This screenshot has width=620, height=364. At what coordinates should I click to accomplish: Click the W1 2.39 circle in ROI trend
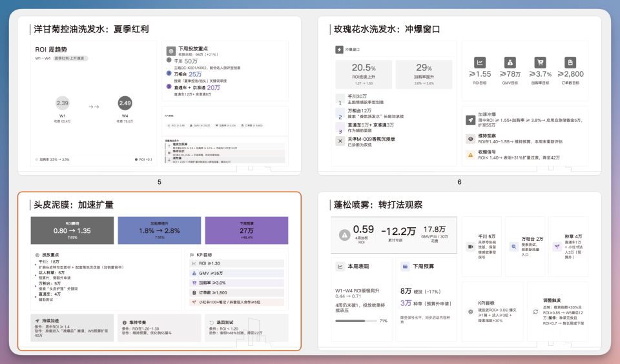[x=63, y=103]
